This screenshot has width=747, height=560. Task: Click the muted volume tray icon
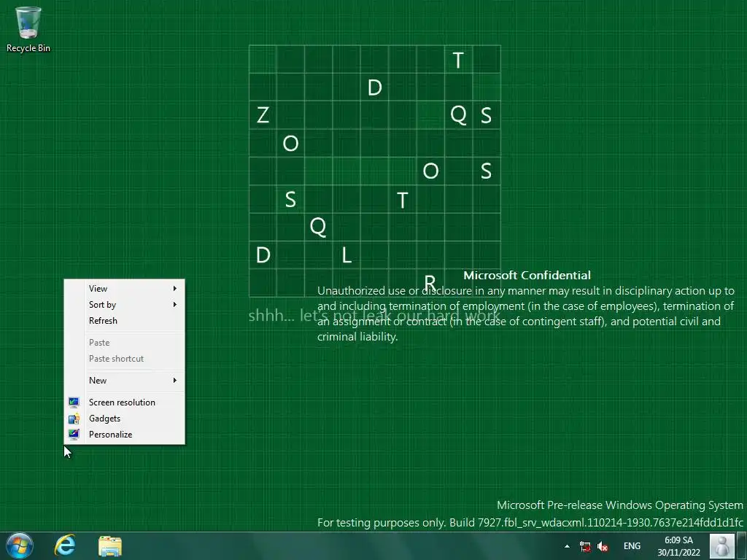tap(603, 546)
